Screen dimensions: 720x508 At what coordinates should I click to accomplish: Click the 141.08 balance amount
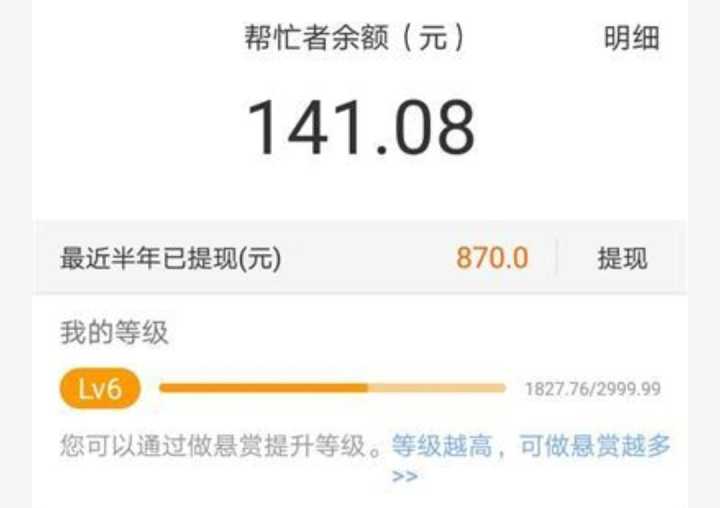(360, 128)
